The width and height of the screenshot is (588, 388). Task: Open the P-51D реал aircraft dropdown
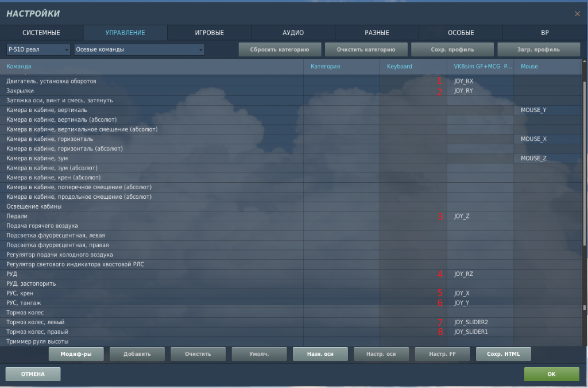pyautogui.click(x=38, y=50)
